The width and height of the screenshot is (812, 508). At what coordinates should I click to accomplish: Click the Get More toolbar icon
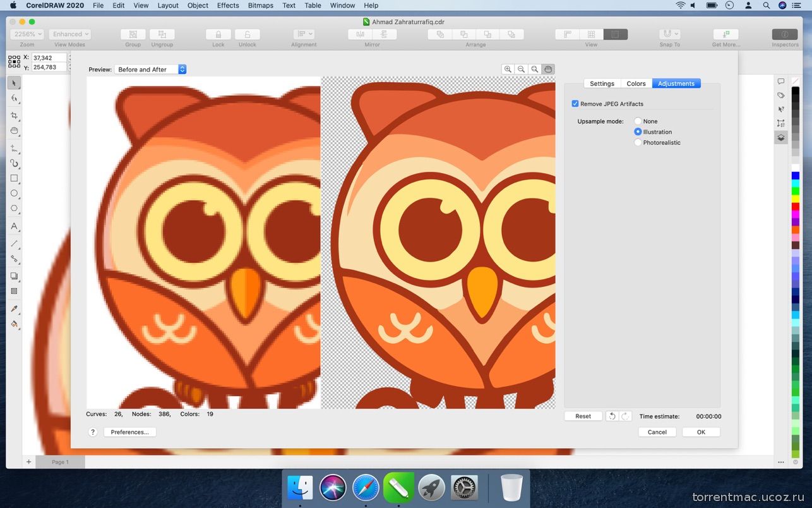pyautogui.click(x=726, y=34)
